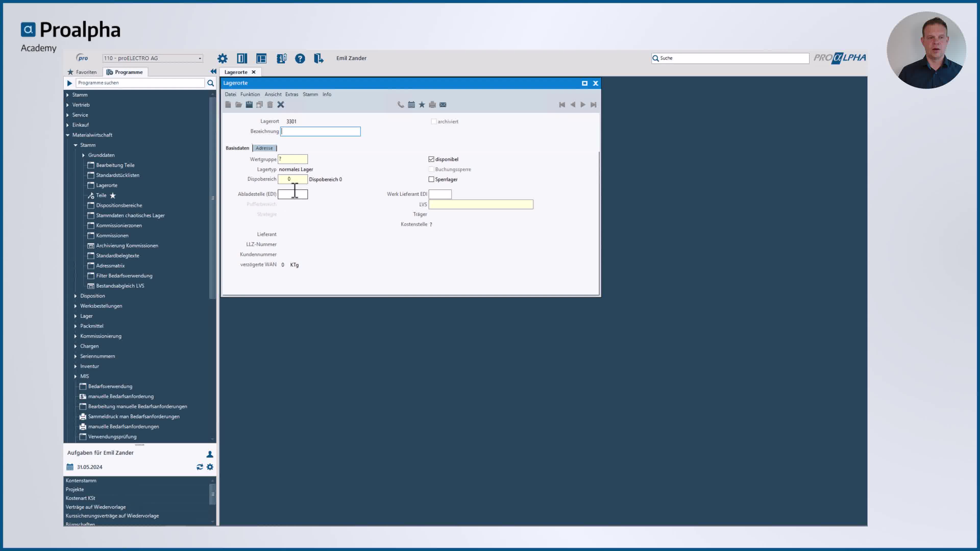Expand the Disposition tree node
The width and height of the screenshot is (980, 551).
pos(75,296)
